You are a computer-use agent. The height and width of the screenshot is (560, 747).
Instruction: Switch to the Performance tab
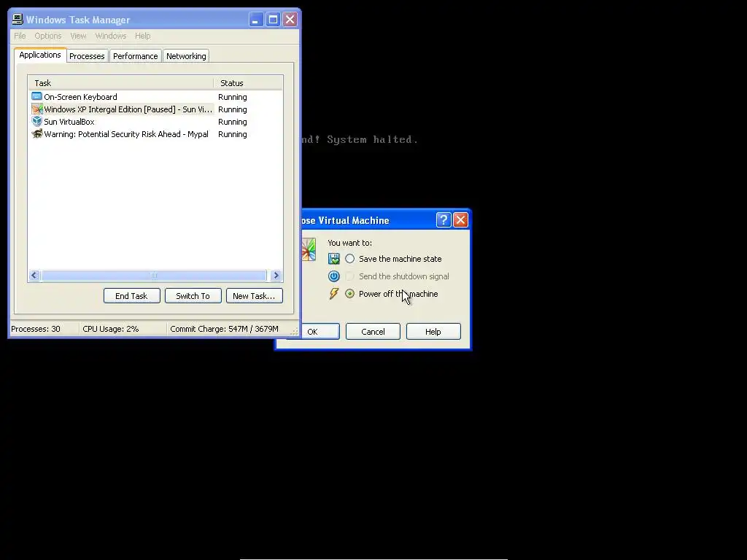[135, 55]
